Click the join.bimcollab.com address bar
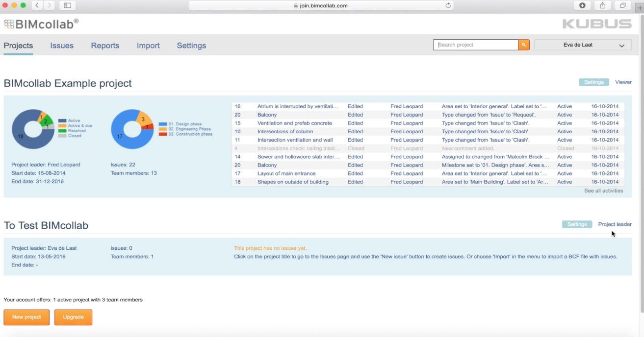This screenshot has height=337, width=644. click(x=321, y=5)
